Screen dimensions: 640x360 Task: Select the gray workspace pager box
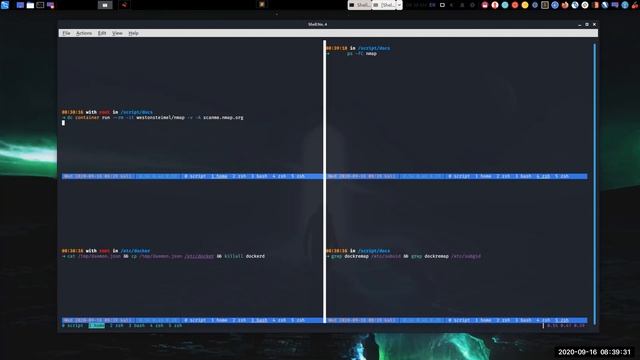coord(105,5)
